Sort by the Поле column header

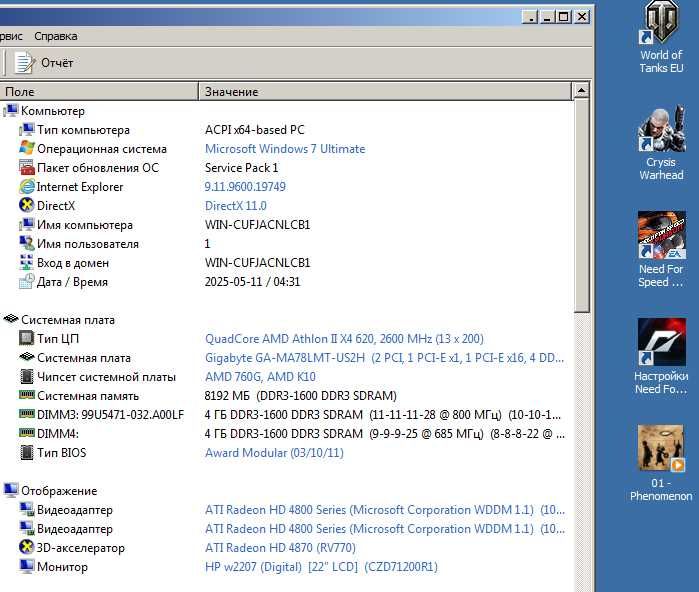[x=99, y=91]
